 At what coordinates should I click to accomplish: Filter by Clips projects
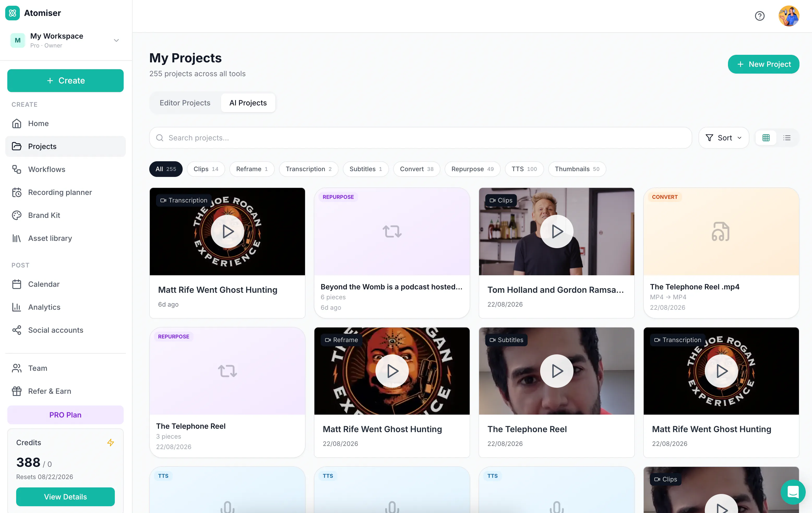(206, 169)
